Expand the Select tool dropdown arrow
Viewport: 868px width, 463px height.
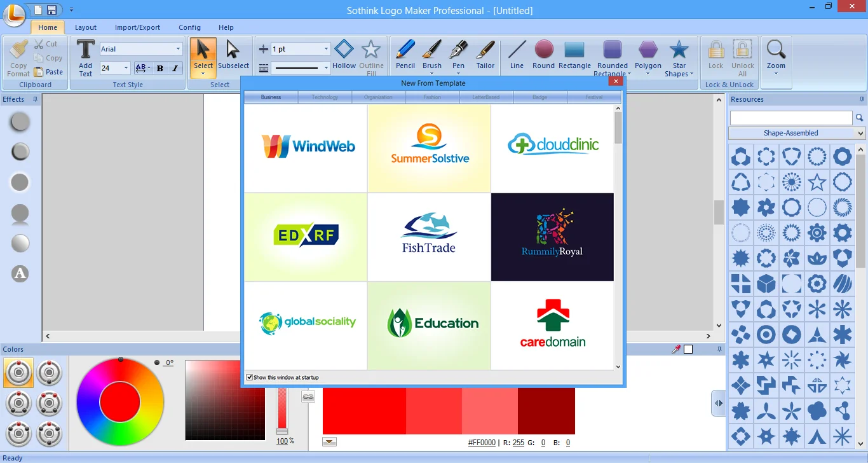(203, 74)
